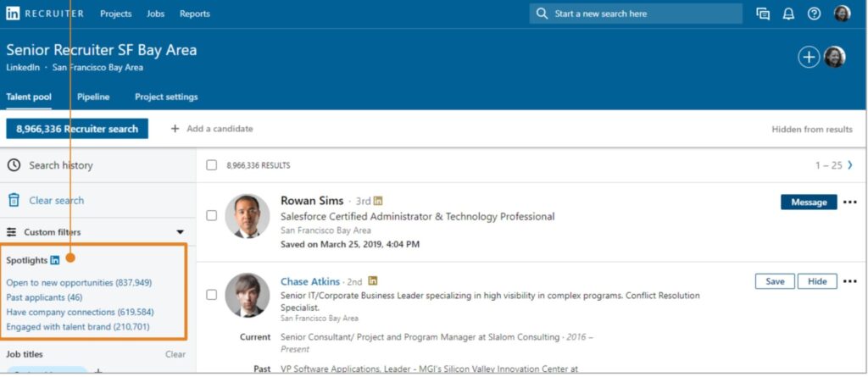
Task: Click the Search history clock icon
Action: (x=14, y=165)
